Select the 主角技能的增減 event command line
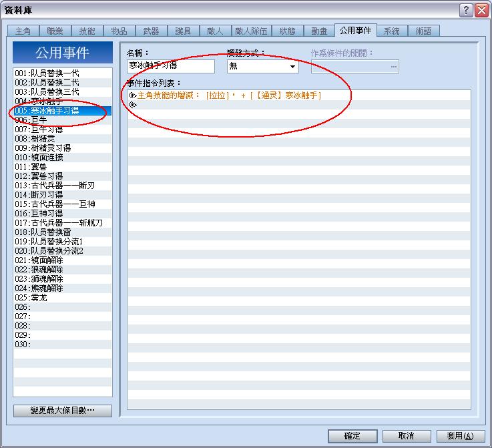 (x=298, y=95)
